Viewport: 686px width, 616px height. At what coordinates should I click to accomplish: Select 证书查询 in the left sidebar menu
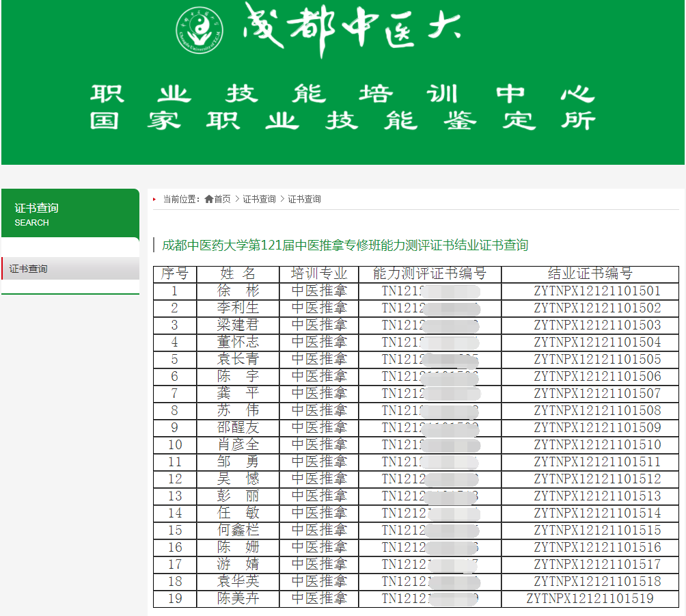[70, 269]
